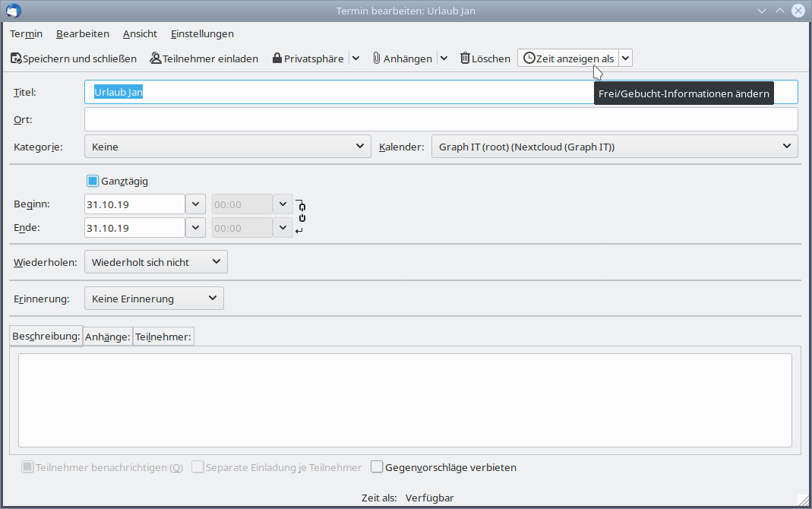Open the Beginn date picker arrow
The width and height of the screenshot is (812, 509).
tap(195, 204)
